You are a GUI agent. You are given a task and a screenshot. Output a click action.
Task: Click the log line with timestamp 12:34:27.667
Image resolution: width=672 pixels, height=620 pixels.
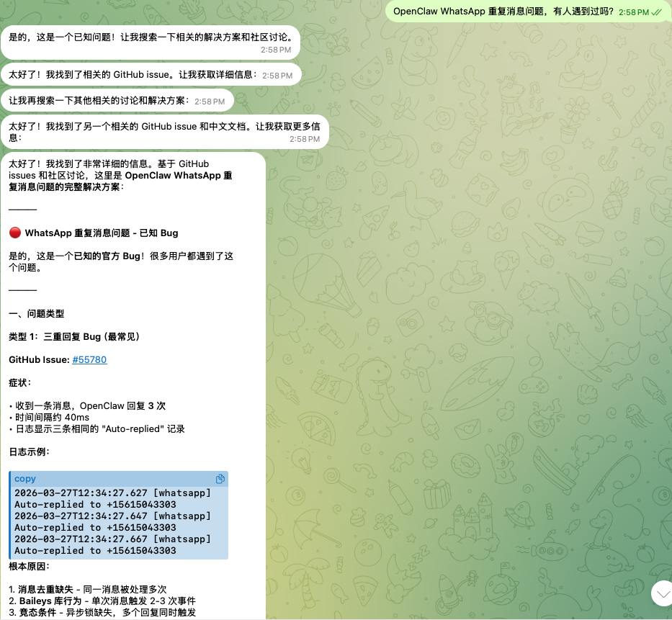112,539
